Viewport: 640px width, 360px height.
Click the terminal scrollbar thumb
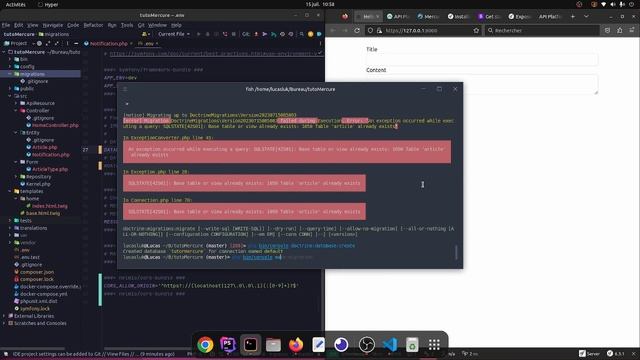pyautogui.click(x=456, y=252)
